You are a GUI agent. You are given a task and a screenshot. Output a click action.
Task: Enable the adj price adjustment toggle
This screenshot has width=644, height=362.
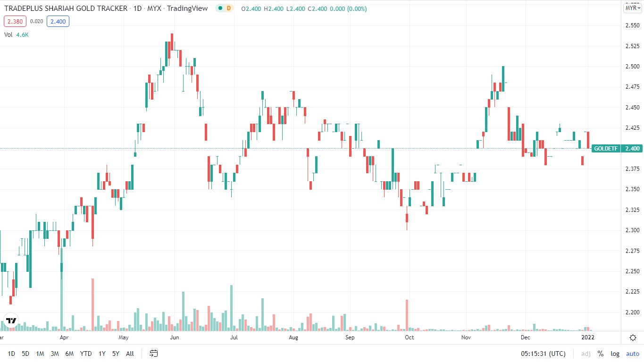[x=585, y=354]
